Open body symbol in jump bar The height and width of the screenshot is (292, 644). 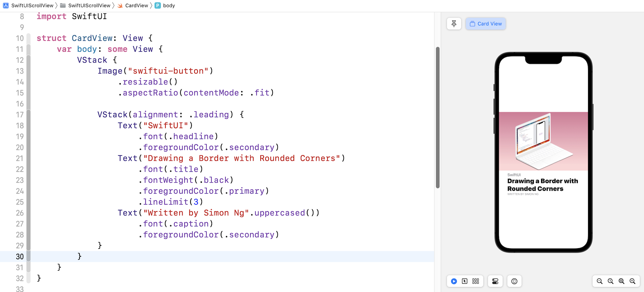[165, 5]
